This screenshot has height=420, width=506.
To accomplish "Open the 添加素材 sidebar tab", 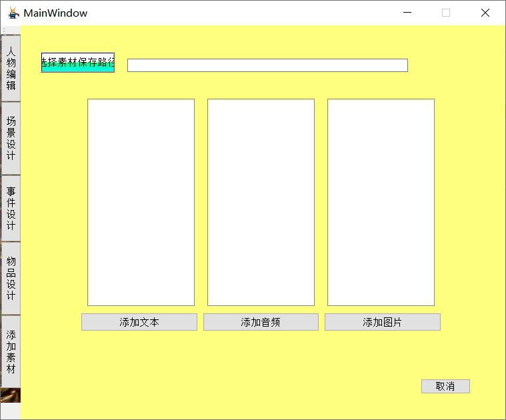I will (11, 351).
